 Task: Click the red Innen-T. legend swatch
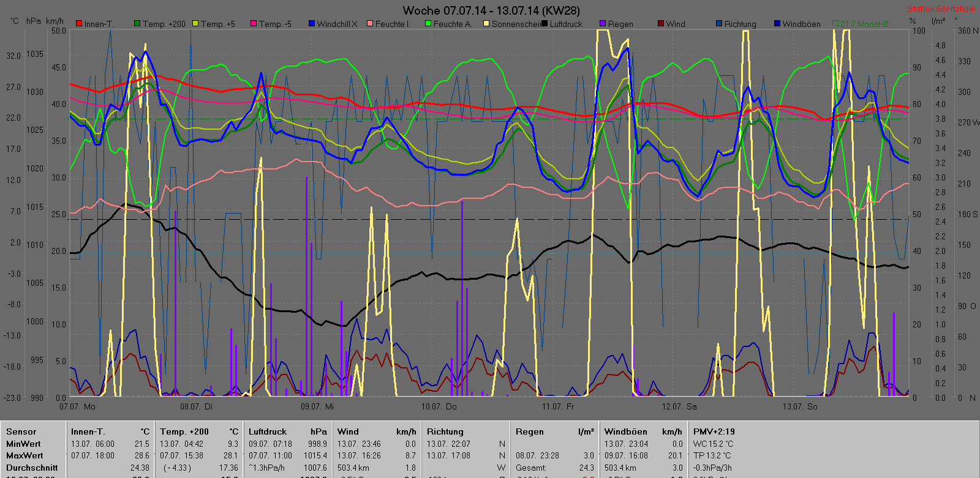coord(79,24)
